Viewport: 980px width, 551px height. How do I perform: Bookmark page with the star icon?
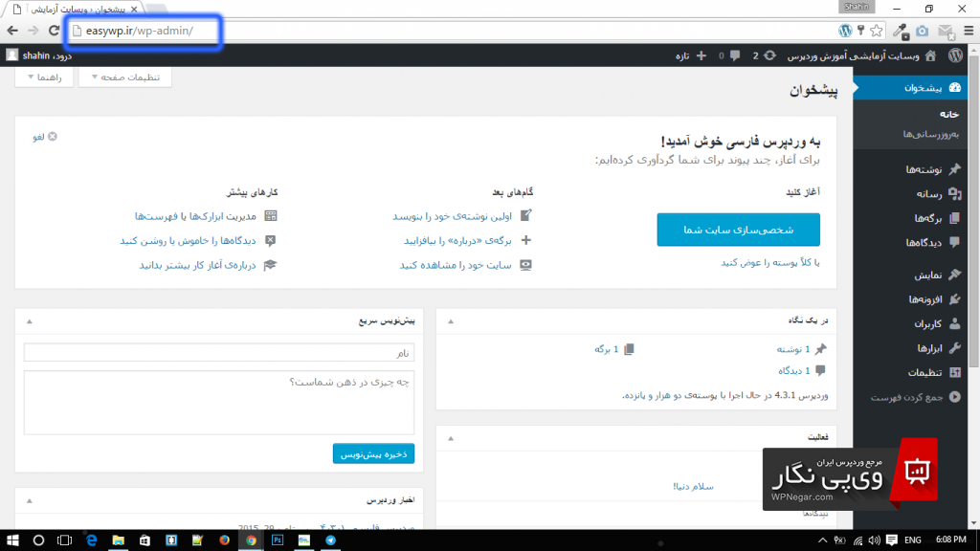(877, 31)
